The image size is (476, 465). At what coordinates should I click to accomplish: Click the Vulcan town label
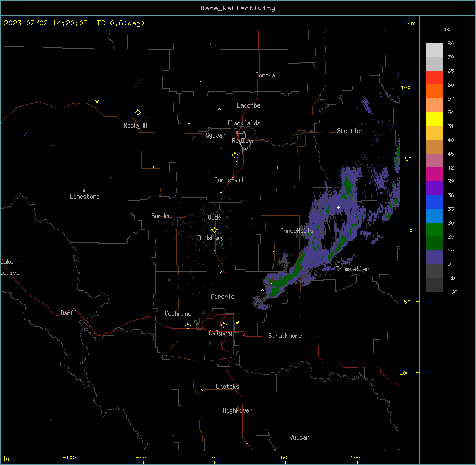(x=300, y=437)
